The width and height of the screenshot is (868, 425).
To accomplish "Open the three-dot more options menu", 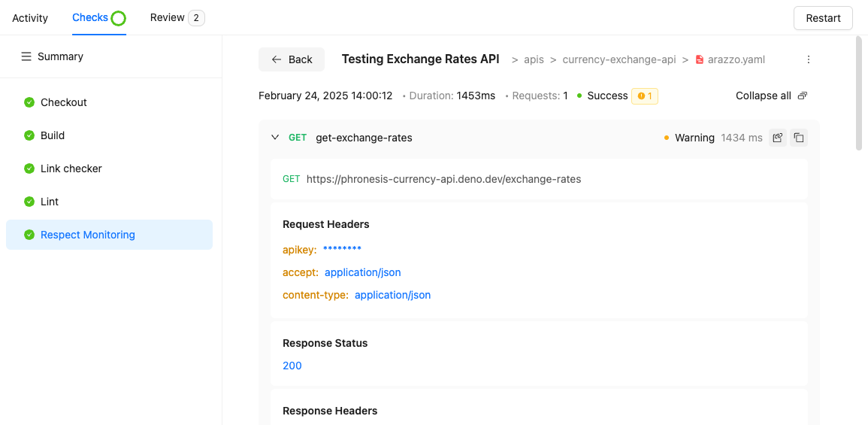I will click(x=808, y=59).
